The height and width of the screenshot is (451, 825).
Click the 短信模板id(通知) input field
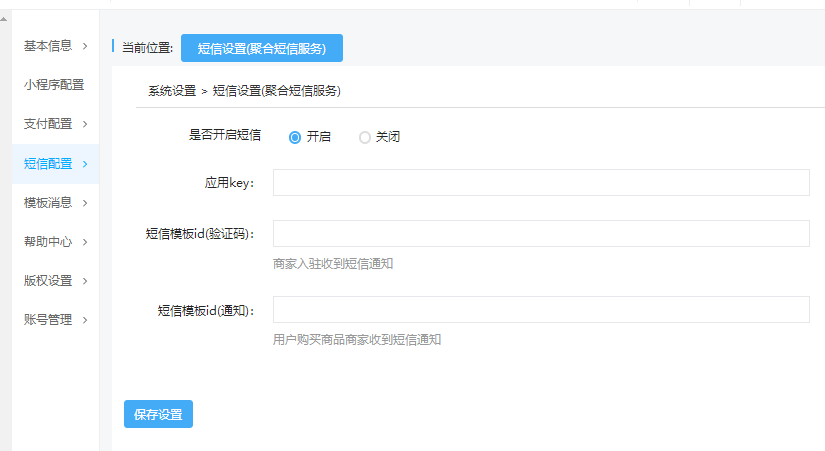541,309
